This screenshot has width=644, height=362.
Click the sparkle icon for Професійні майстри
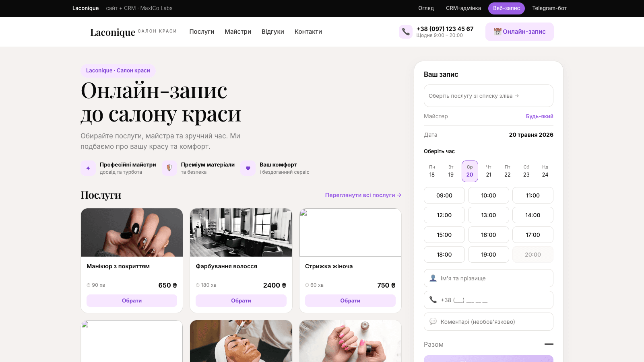pos(88,168)
